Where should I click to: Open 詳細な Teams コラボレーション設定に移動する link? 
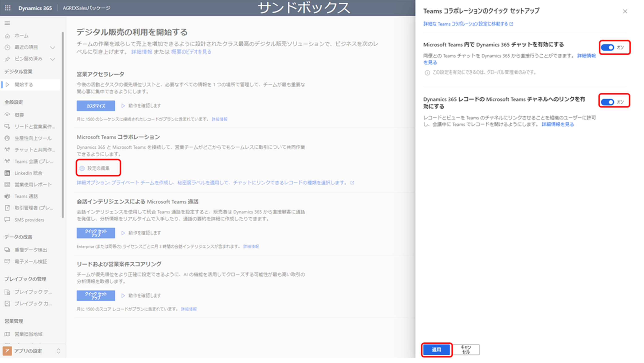tap(468, 24)
